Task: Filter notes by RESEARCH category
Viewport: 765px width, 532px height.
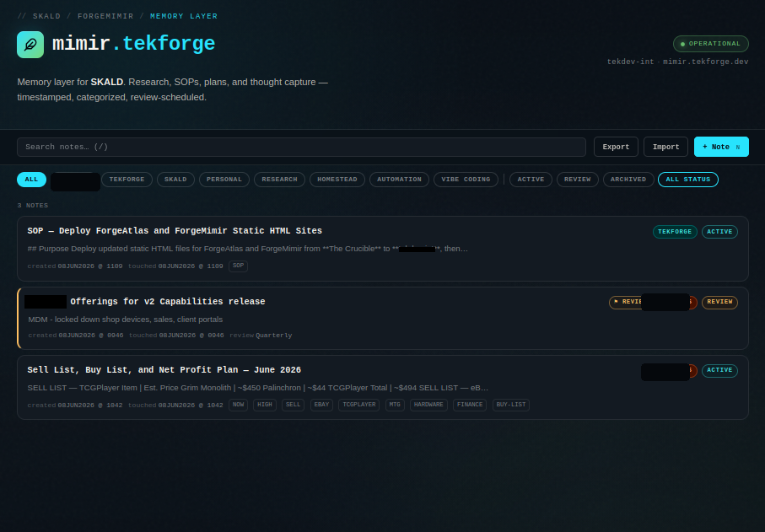Action: (279, 180)
